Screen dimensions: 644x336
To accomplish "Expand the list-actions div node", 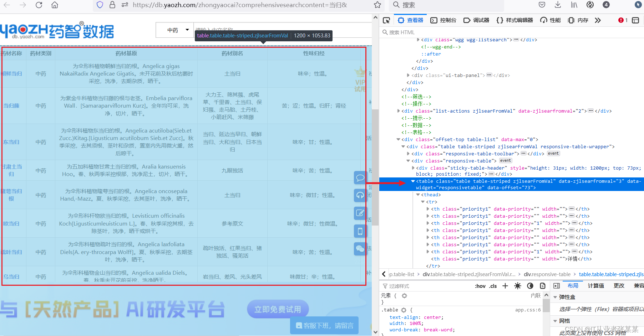I will click(399, 111).
